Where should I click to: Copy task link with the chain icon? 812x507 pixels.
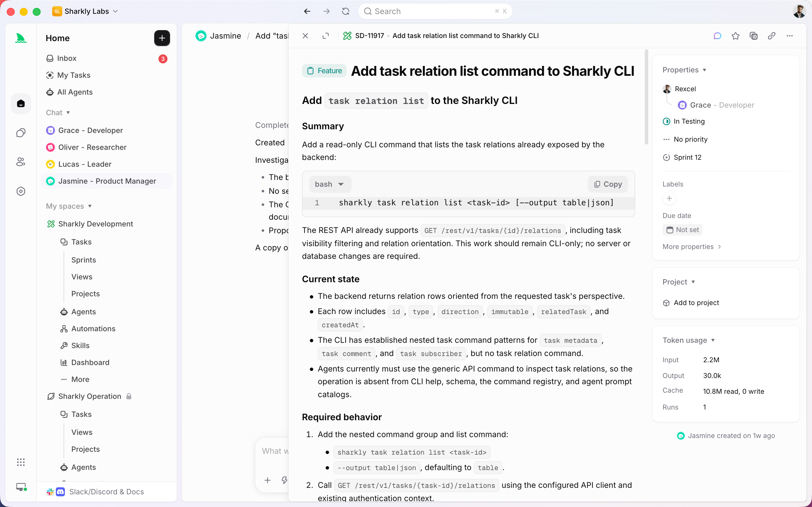click(x=771, y=36)
